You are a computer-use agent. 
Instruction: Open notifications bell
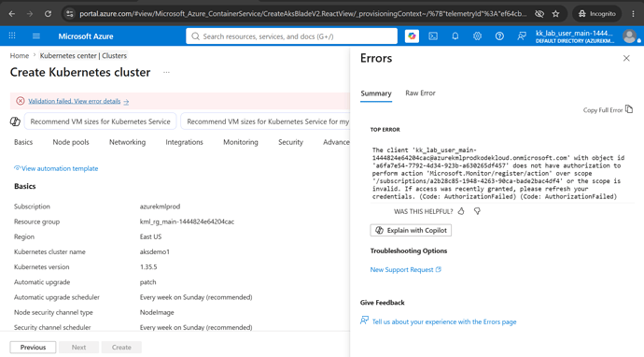(455, 36)
